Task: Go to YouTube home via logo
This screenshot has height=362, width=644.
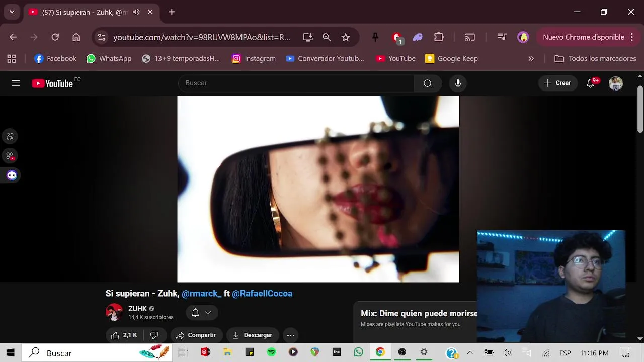Action: pyautogui.click(x=52, y=83)
